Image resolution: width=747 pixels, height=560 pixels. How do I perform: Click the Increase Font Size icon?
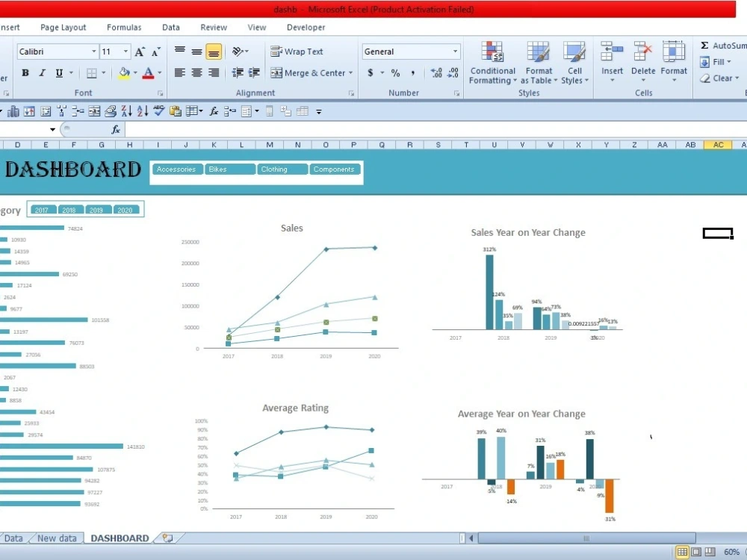tap(140, 52)
